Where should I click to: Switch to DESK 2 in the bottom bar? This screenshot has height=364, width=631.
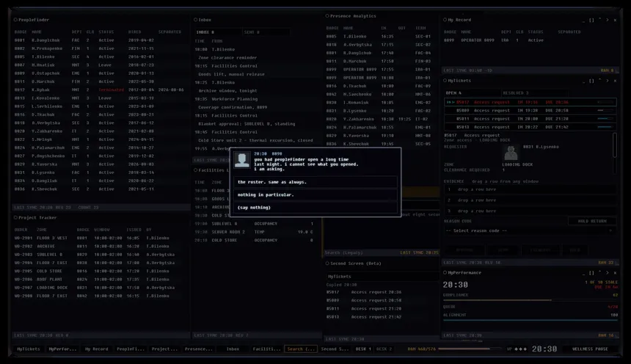click(384, 349)
